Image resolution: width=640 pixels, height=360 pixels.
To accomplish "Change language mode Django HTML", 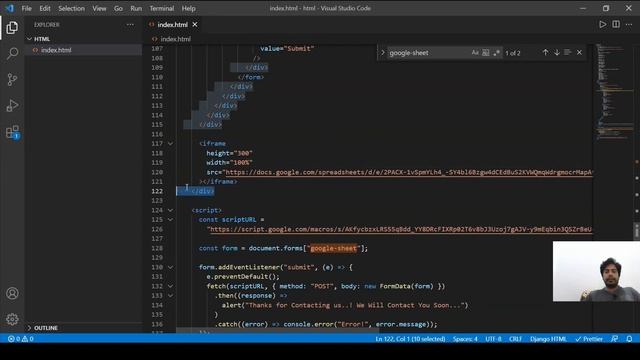I will tap(548, 339).
